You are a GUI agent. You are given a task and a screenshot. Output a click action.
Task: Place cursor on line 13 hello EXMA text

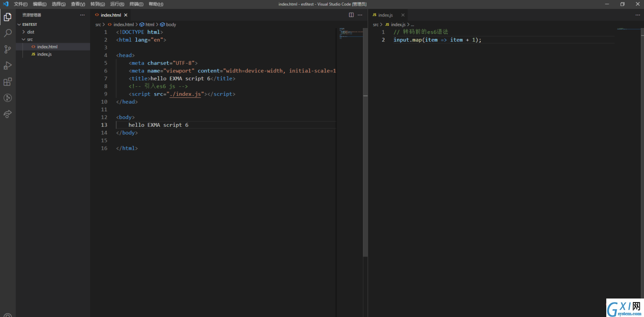coord(158,125)
